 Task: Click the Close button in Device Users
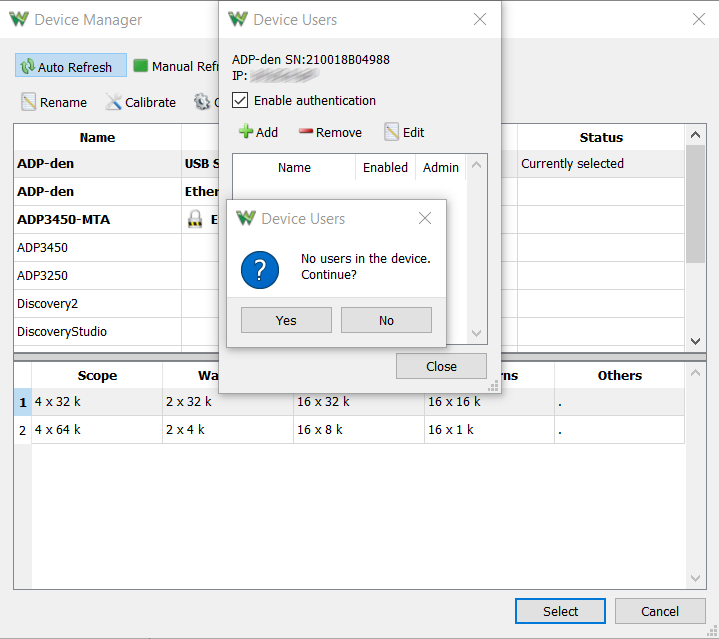click(441, 366)
